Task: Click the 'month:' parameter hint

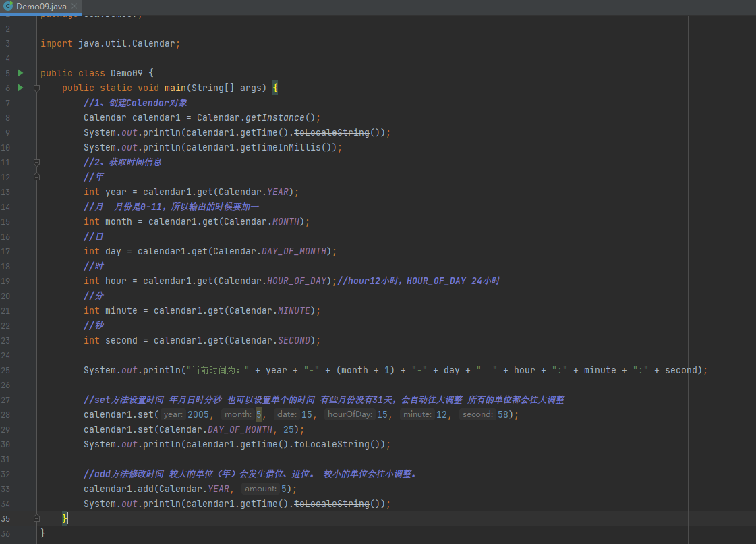Action: point(237,414)
